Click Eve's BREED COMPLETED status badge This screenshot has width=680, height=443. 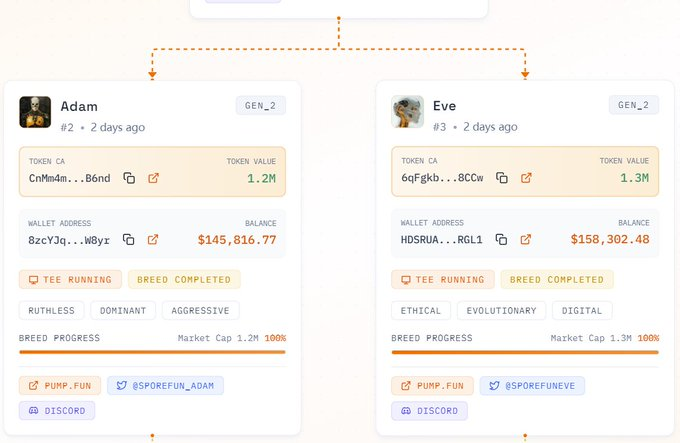click(x=557, y=280)
